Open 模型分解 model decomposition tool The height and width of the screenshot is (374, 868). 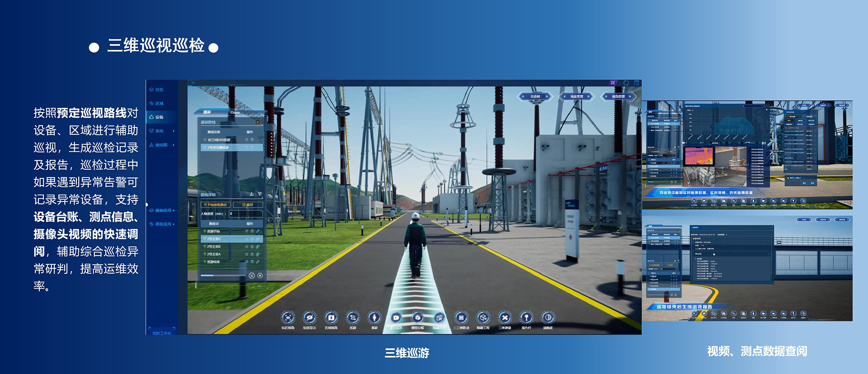tap(418, 318)
